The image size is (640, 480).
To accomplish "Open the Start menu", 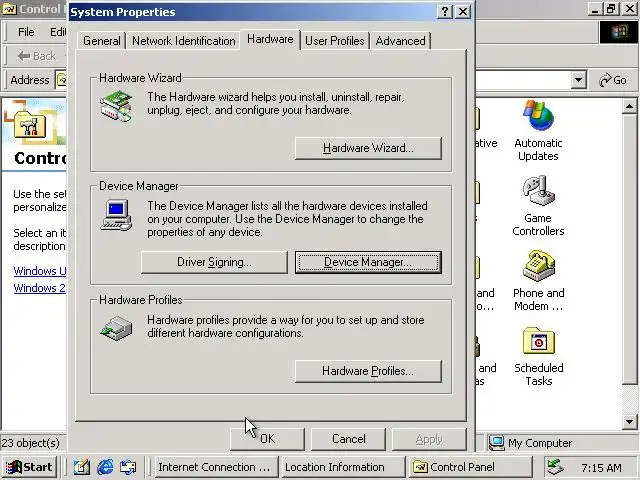I will coord(29,467).
